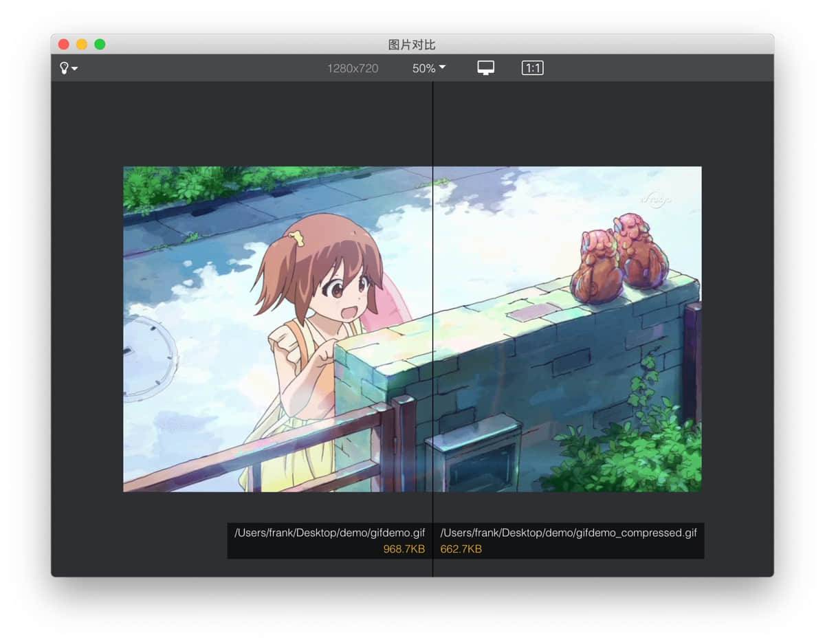The height and width of the screenshot is (644, 825).
Task: Set zoom to actual size with 1:1 icon
Action: click(x=532, y=67)
